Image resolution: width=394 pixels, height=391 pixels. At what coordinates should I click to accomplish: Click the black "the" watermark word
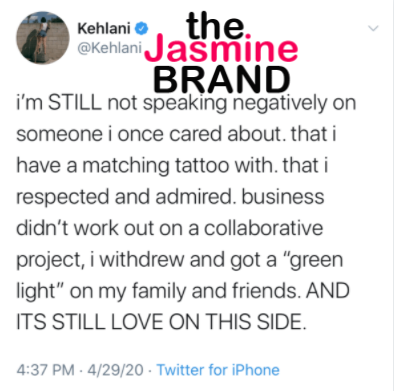pos(215,25)
